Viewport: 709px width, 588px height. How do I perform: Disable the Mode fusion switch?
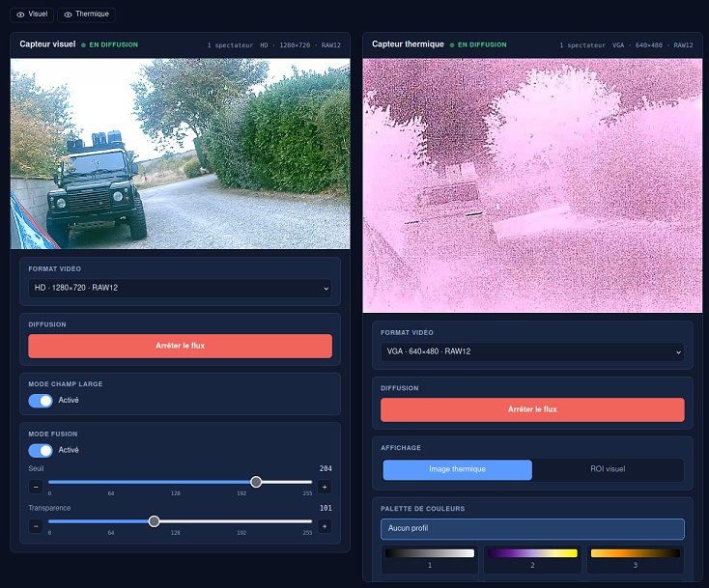click(x=41, y=450)
